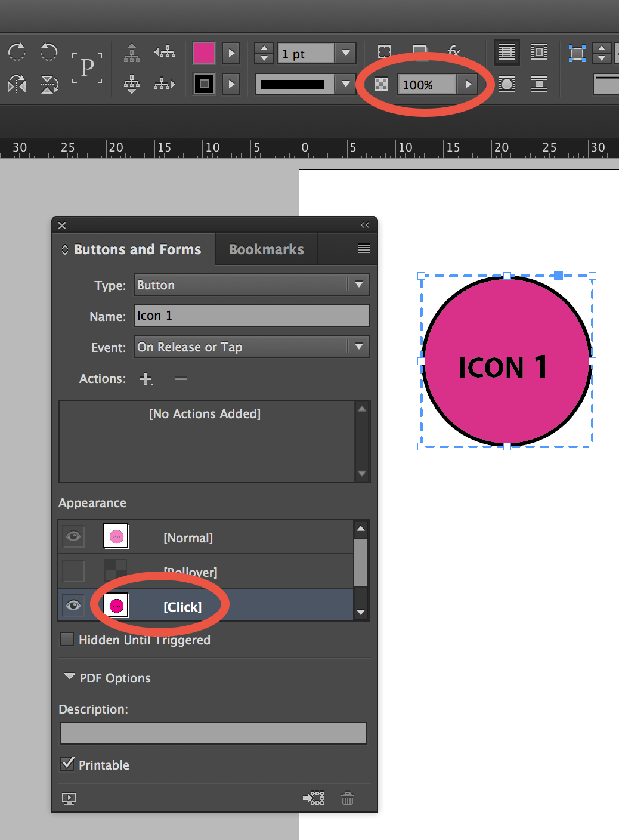Screen dimensions: 619x840
Task: Delete state with the trash icon
Action: click(348, 798)
